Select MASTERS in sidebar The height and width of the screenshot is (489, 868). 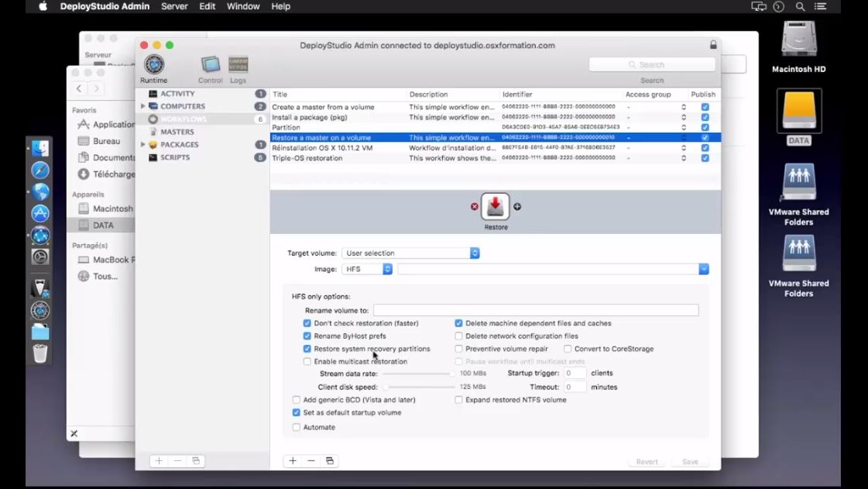177,132
